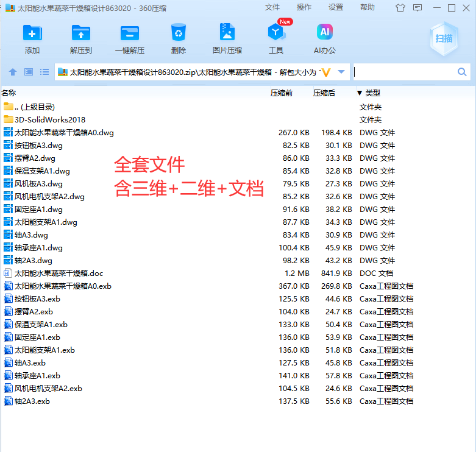Click the search magnifier icon
The image size is (476, 452).
pyautogui.click(x=462, y=72)
